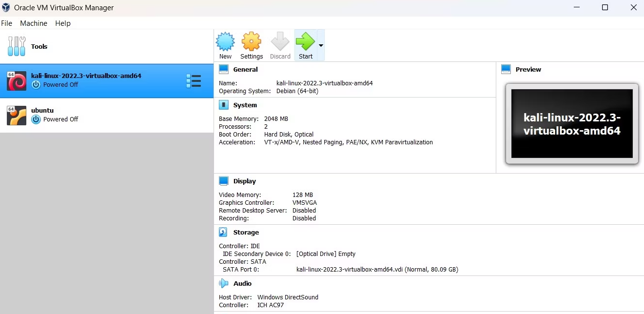This screenshot has height=314, width=644.
Task: Click the Processors value 2
Action: tap(266, 126)
